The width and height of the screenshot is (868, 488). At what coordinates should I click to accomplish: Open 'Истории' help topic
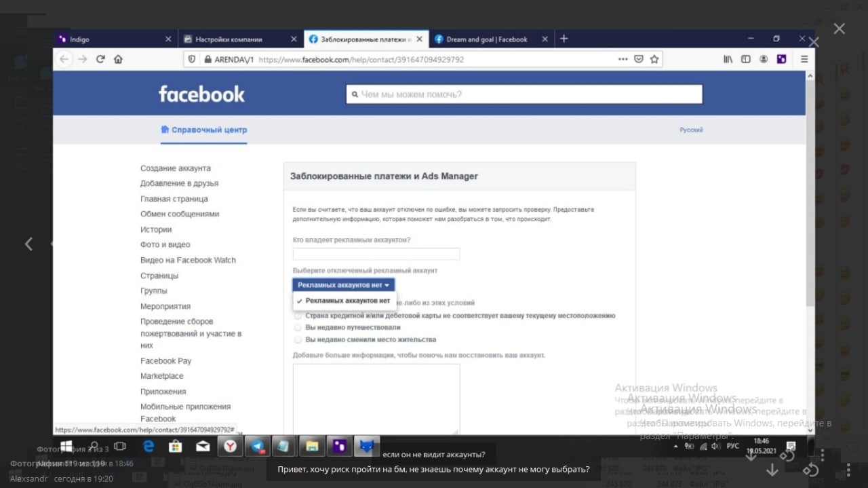(x=156, y=229)
